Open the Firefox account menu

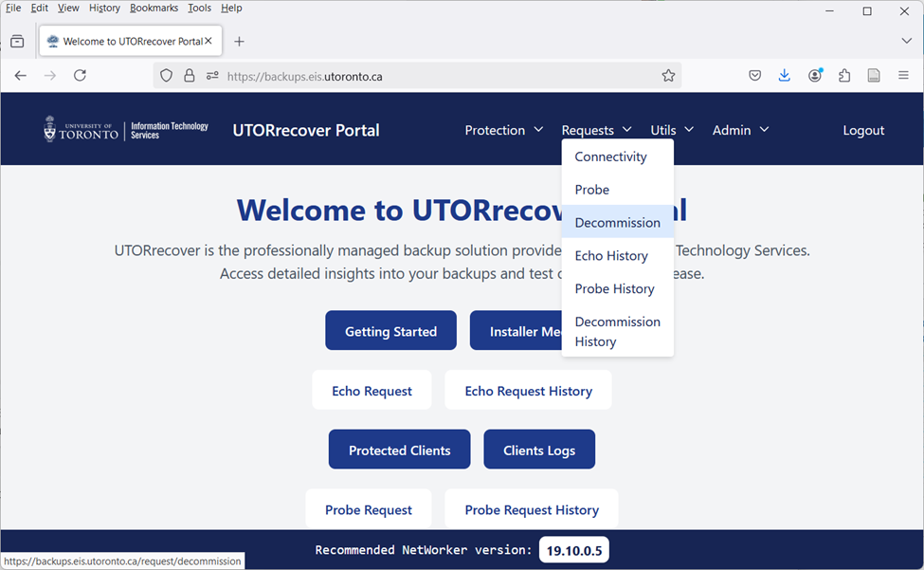point(815,76)
